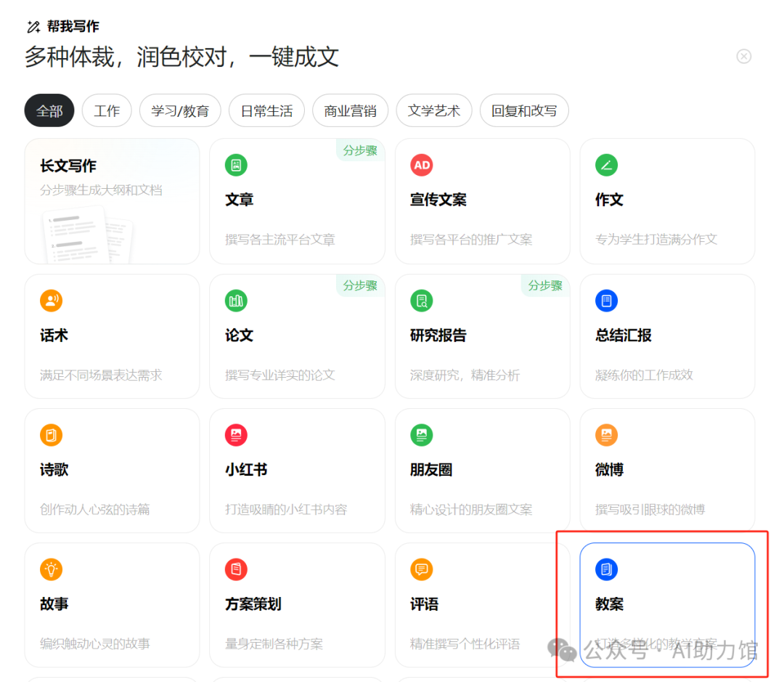Click text 分步骤生成大纲和文档
This screenshot has width=784, height=682.
(x=101, y=190)
